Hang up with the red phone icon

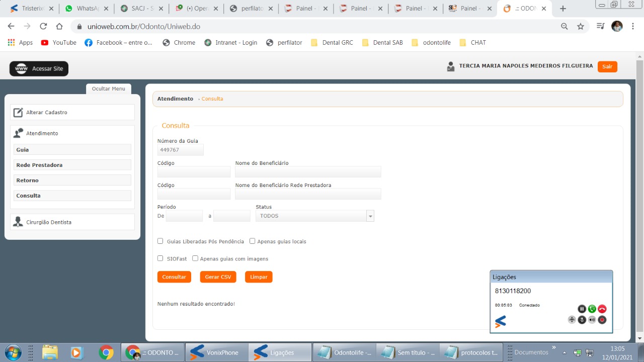click(x=602, y=309)
